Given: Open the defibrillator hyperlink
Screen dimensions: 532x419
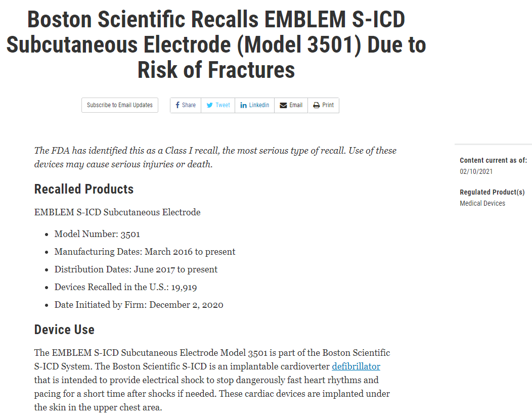Looking at the screenshot, I should 356,366.
